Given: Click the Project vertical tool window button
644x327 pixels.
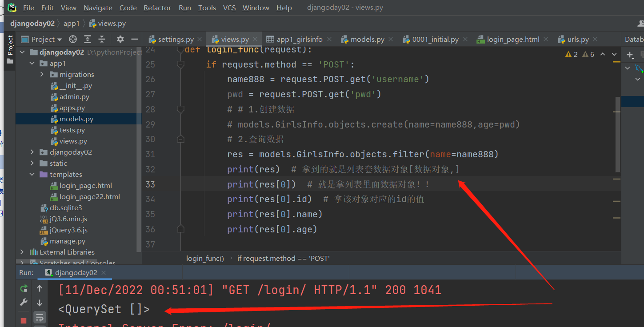Looking at the screenshot, I should coord(10,50).
